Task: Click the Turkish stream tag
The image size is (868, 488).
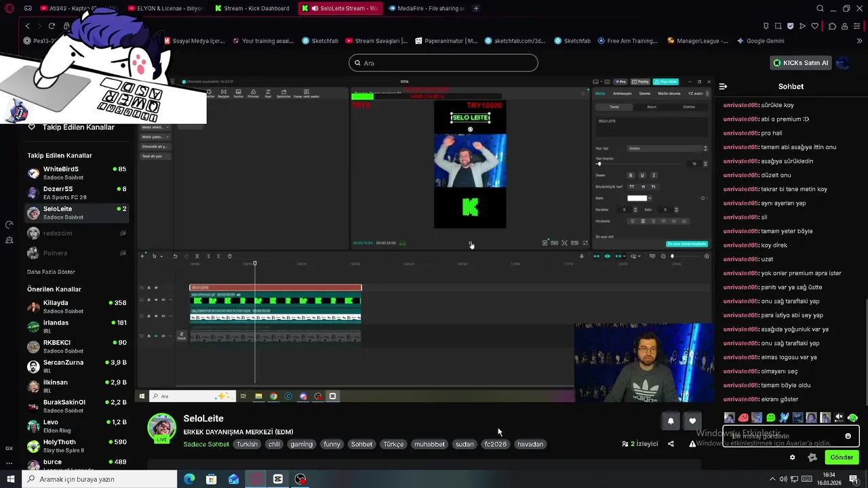Action: click(247, 444)
